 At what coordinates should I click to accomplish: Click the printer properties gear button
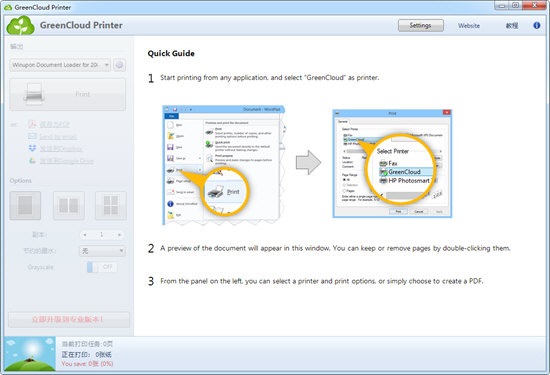point(120,65)
